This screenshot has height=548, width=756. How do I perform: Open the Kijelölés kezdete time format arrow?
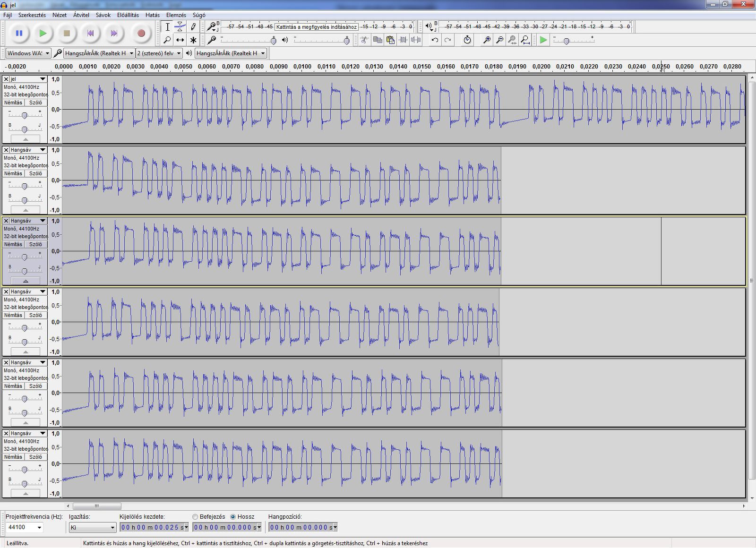point(186,527)
